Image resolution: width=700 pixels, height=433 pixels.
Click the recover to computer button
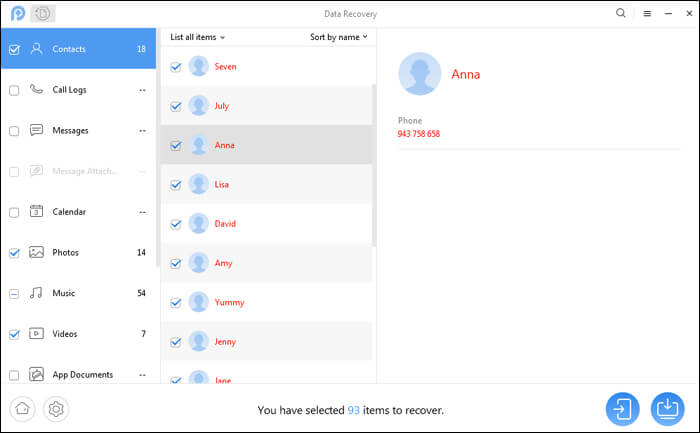[x=666, y=409]
